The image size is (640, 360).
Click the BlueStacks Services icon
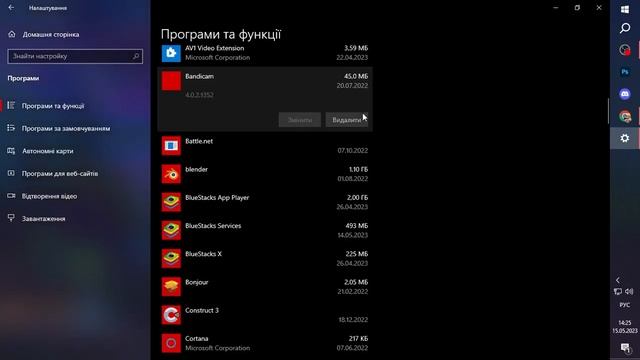[171, 230]
